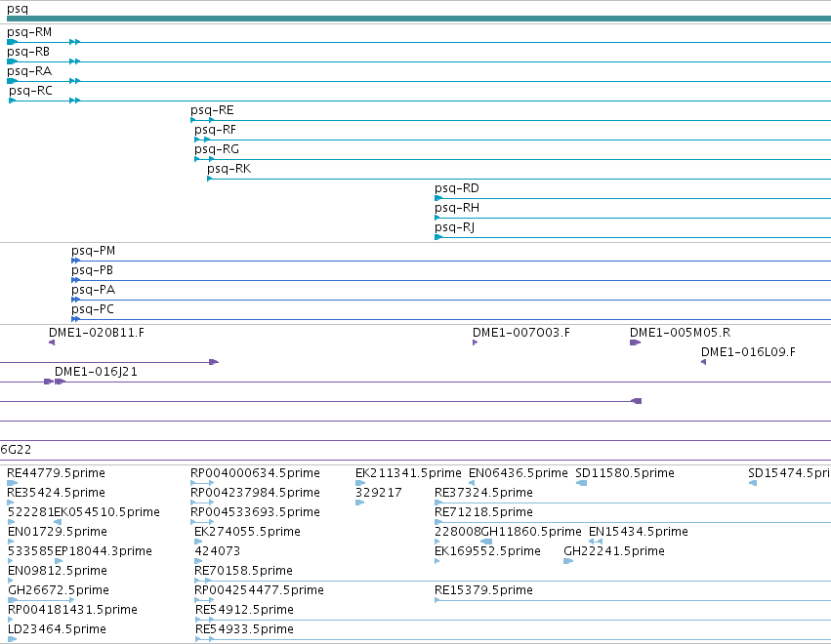The width and height of the screenshot is (831, 644).
Task: Click the 6G22 feature label
Action: (16, 450)
